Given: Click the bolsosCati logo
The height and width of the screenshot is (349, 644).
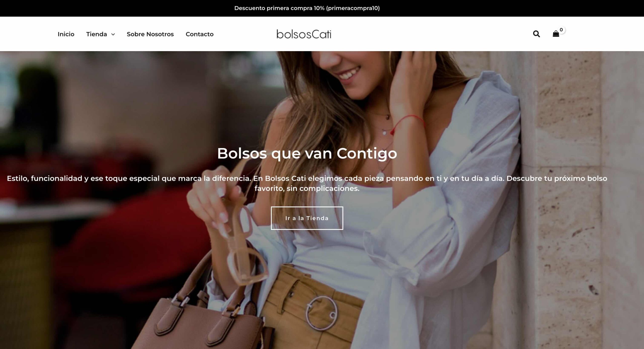Looking at the screenshot, I should (x=304, y=34).
